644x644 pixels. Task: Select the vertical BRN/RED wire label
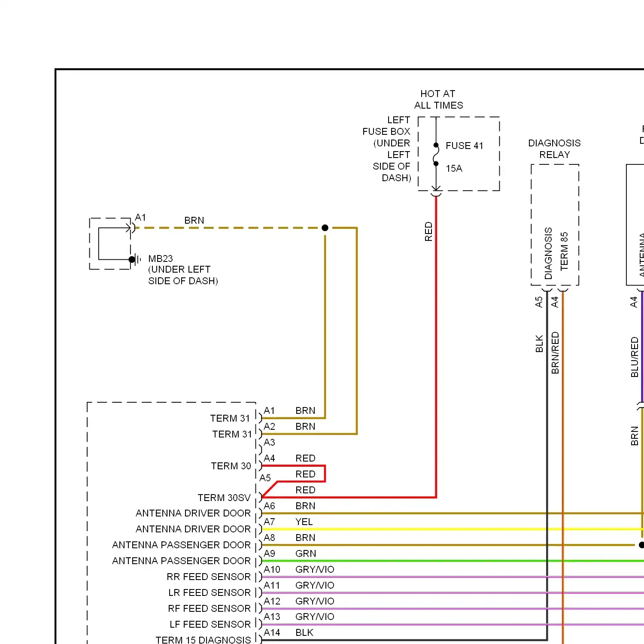[555, 353]
